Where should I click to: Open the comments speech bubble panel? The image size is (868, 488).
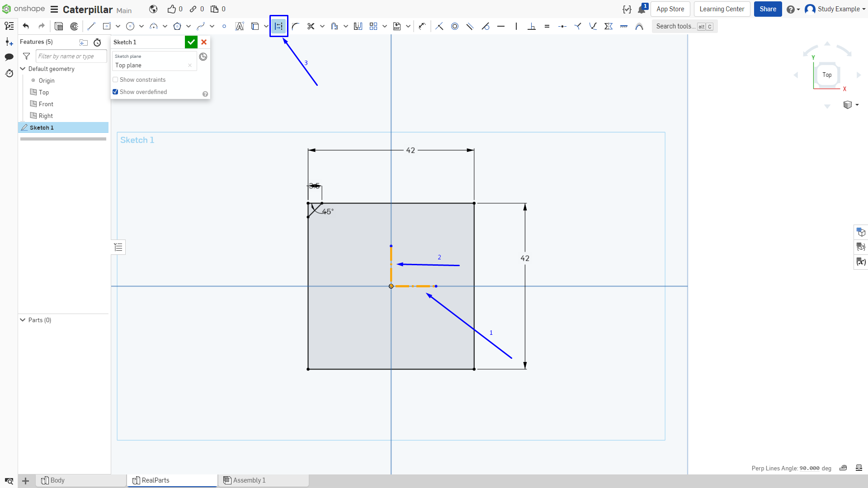pyautogui.click(x=9, y=57)
